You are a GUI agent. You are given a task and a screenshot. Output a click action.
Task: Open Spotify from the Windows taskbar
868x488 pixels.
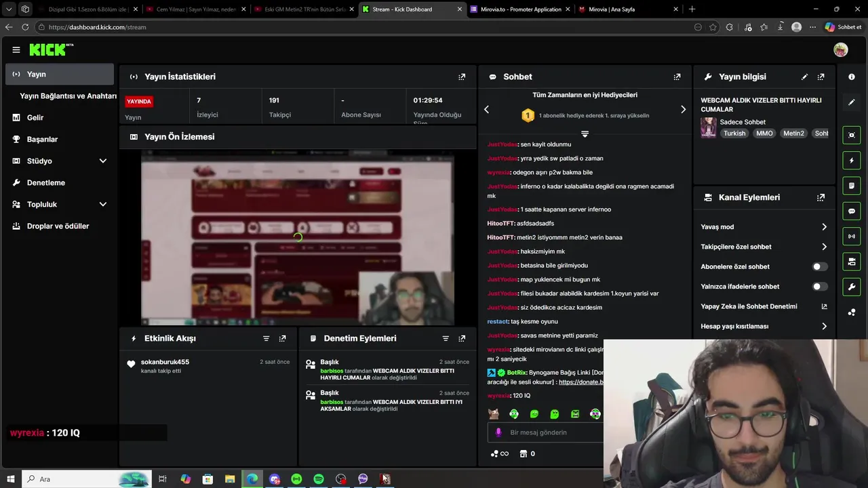coord(319,479)
